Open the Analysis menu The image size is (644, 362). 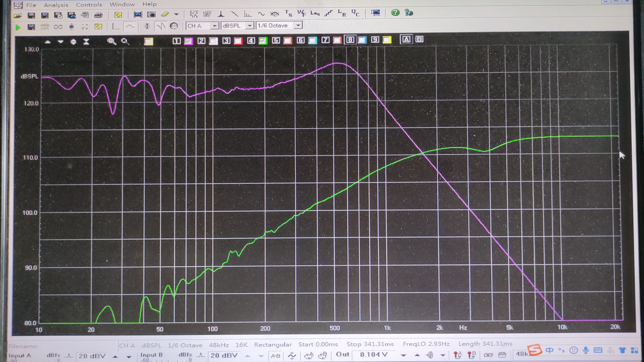coord(56,5)
